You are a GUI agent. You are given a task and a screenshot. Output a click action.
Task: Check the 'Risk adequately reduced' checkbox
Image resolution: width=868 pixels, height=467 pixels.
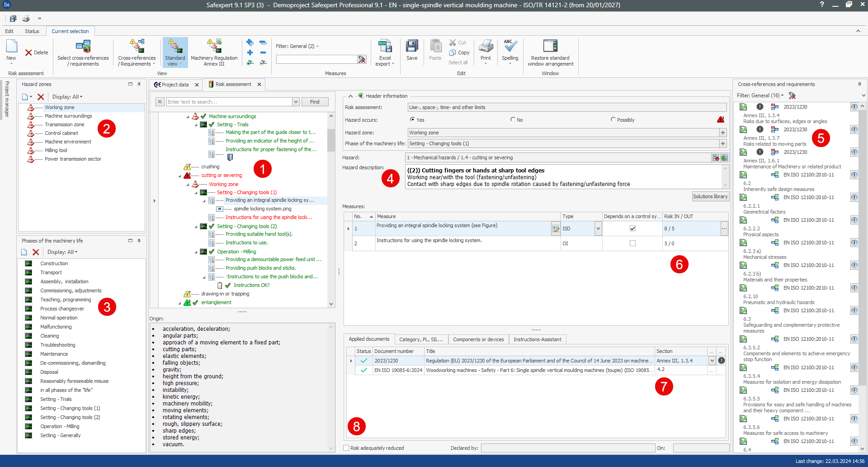point(346,448)
